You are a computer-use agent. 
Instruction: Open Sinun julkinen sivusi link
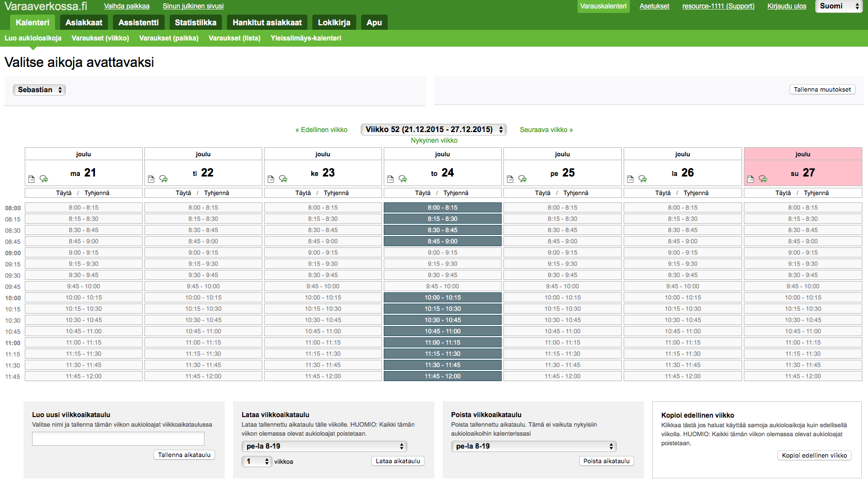[193, 6]
